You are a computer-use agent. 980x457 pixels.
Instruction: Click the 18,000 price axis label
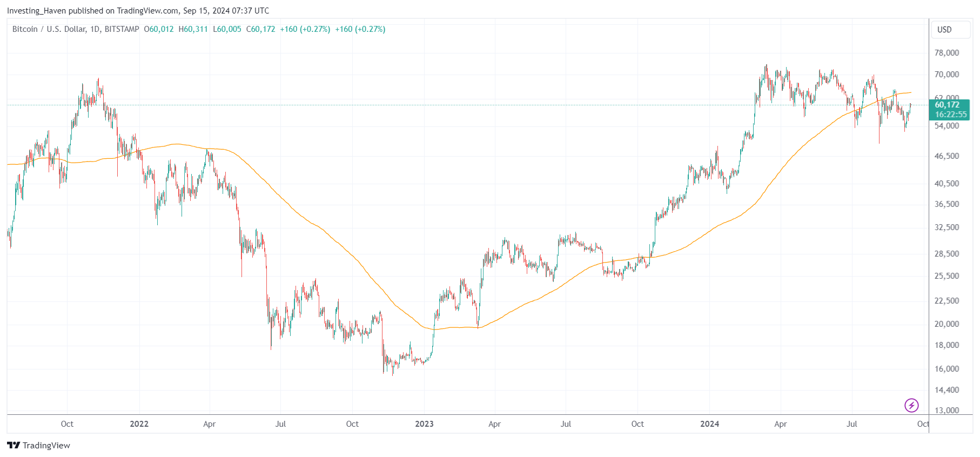947,345
